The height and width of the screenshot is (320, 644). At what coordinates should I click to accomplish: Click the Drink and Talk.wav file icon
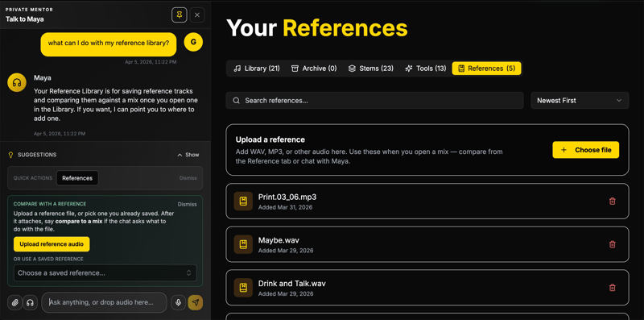243,288
